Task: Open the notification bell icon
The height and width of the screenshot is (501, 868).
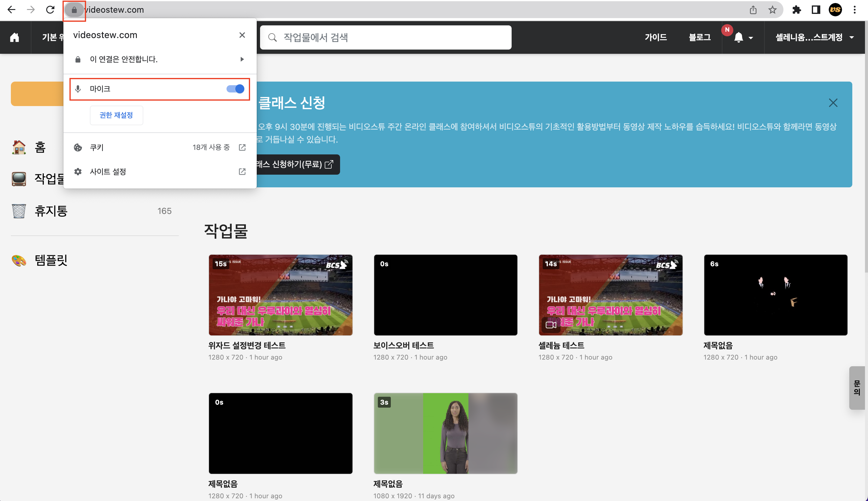Action: (738, 37)
